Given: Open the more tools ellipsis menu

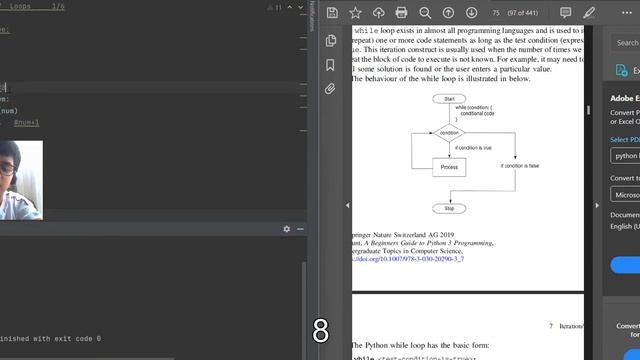Looking at the screenshot, I should (x=627, y=13).
